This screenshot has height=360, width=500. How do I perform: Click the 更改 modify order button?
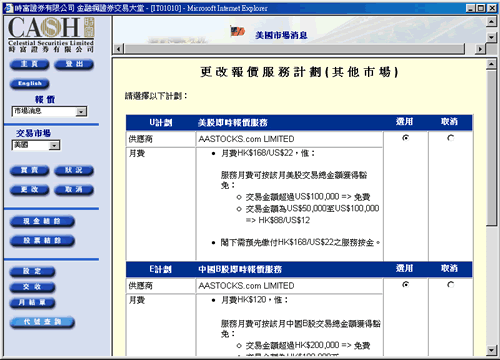tap(30, 190)
